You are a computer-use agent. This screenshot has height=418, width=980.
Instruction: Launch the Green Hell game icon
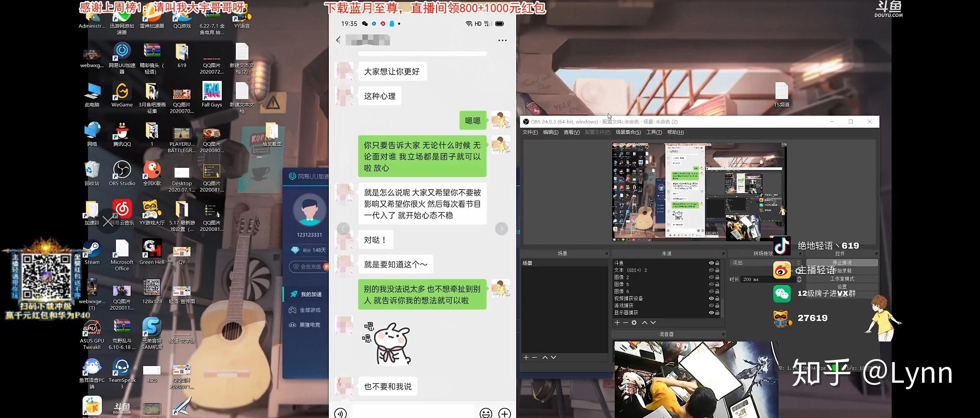[x=152, y=252]
